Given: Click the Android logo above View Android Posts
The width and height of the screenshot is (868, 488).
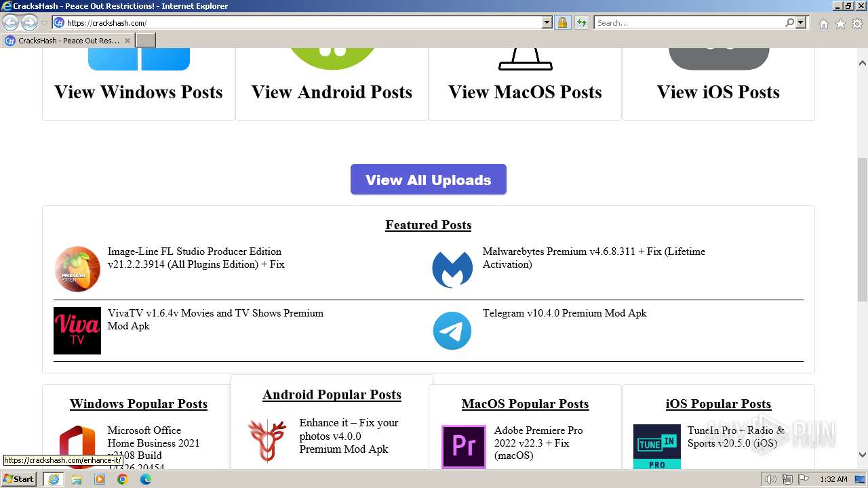Looking at the screenshot, I should [332, 59].
